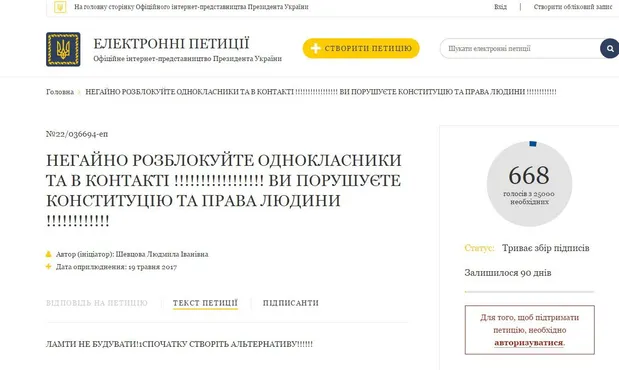Focus the "Шукати електронні петиції" search field
619x370 pixels.
point(520,49)
